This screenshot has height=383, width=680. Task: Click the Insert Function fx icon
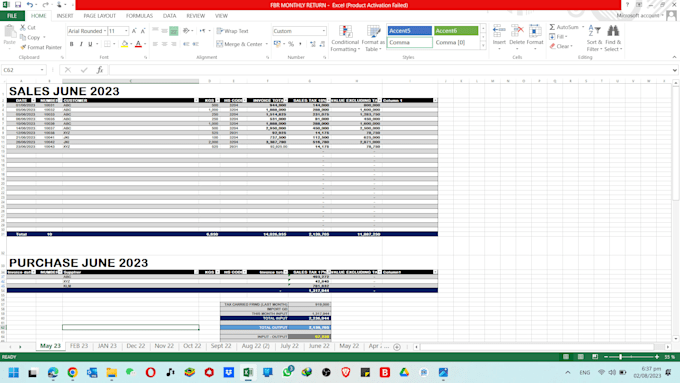99,70
